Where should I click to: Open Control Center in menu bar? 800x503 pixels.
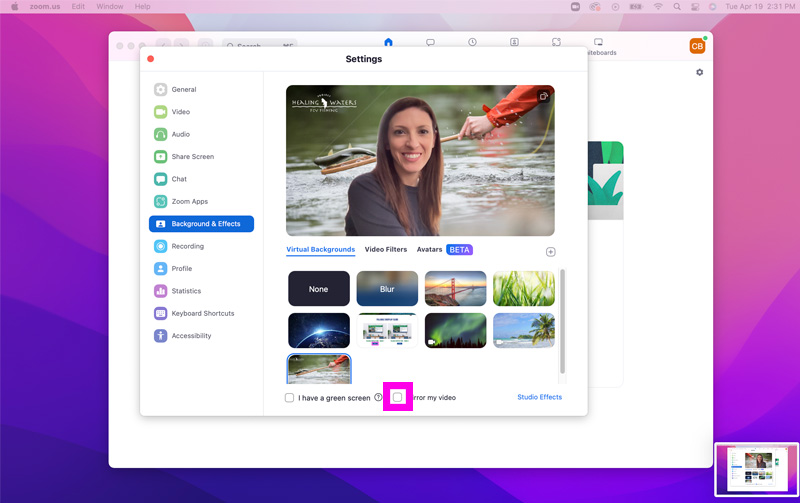pos(695,7)
